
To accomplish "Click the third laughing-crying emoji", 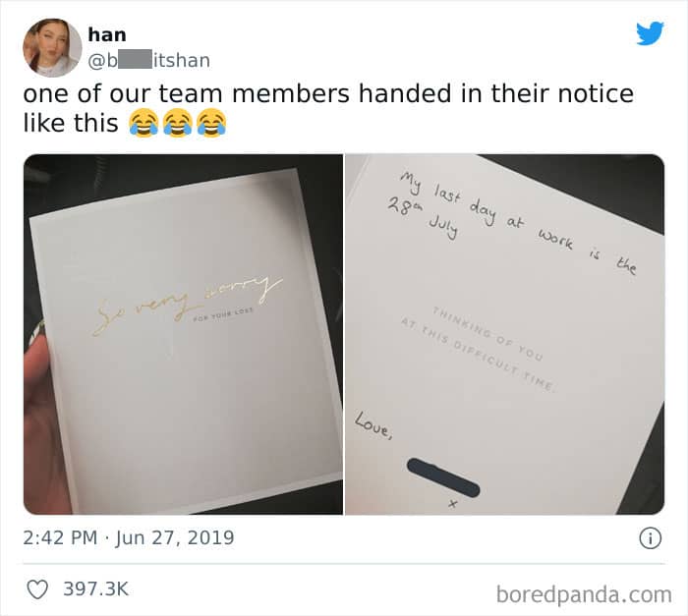I will [x=211, y=123].
